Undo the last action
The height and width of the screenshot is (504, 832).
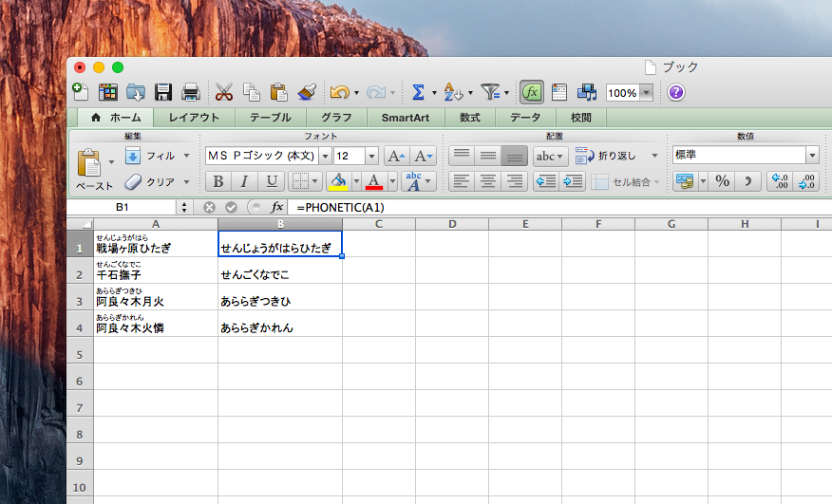340,92
